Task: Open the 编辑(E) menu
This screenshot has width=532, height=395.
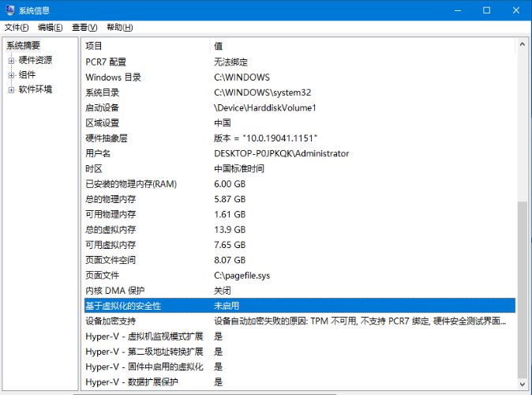Action: pyautogui.click(x=51, y=28)
